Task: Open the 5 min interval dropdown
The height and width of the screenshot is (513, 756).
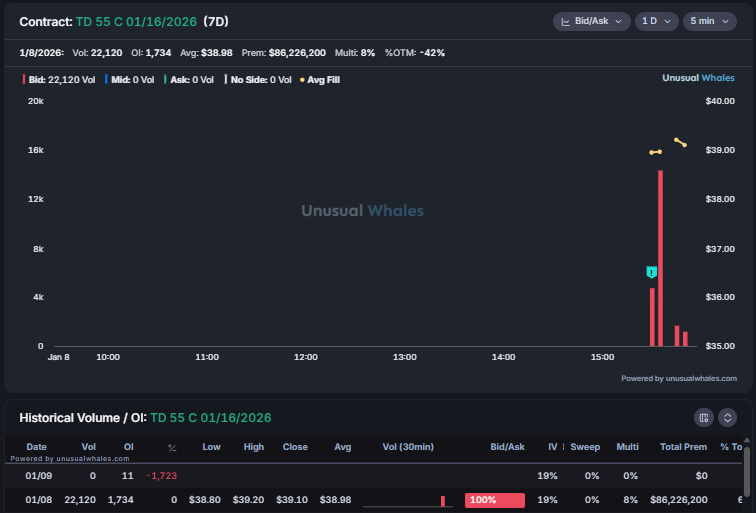Action: click(x=710, y=21)
